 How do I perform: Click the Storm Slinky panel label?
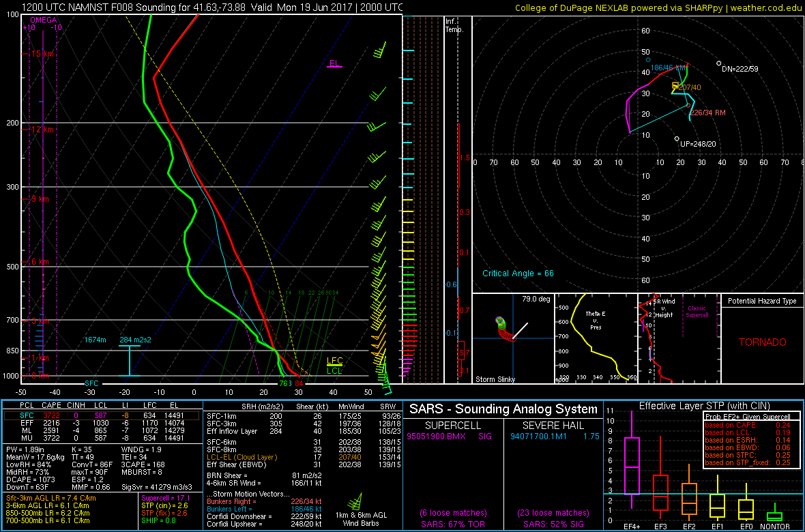pyautogui.click(x=496, y=379)
